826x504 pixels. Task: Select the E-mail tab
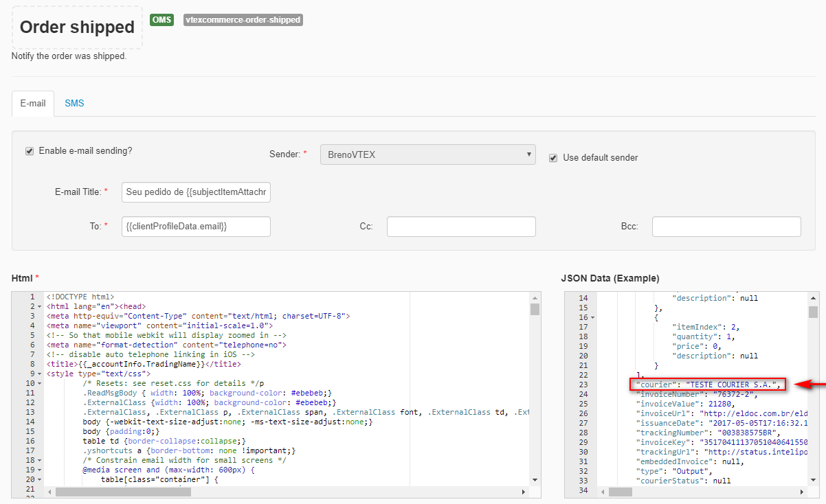coord(32,103)
